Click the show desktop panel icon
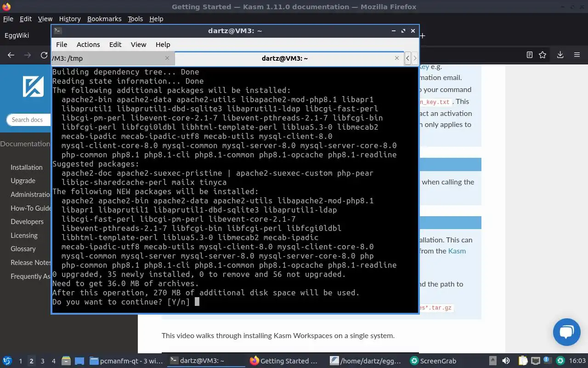This screenshot has width=588, height=368. (x=79, y=361)
